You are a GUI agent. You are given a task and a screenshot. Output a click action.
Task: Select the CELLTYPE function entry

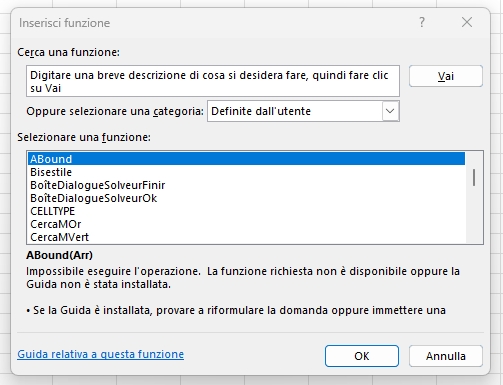pyautogui.click(x=246, y=211)
